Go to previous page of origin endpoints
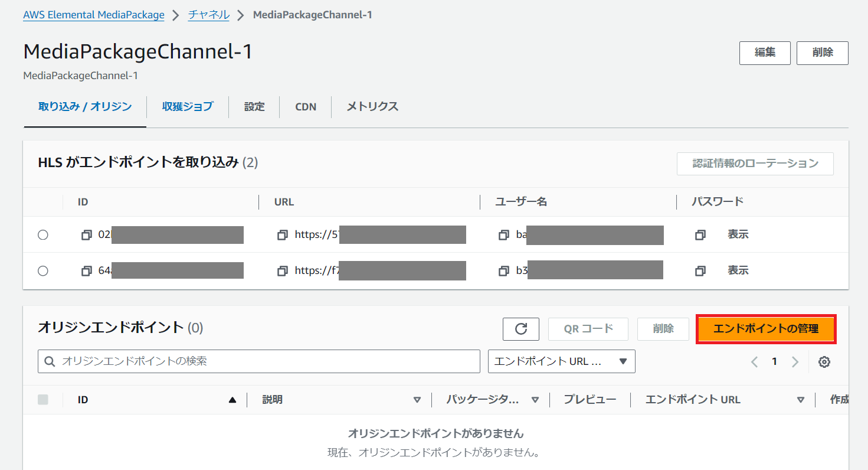This screenshot has width=868, height=470. tap(754, 362)
